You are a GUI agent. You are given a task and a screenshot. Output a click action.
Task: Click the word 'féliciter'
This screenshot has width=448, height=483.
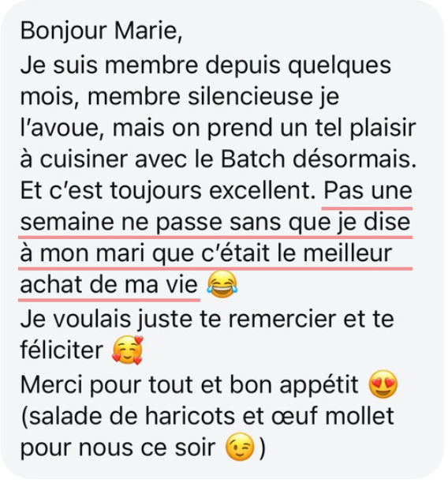pos(62,350)
